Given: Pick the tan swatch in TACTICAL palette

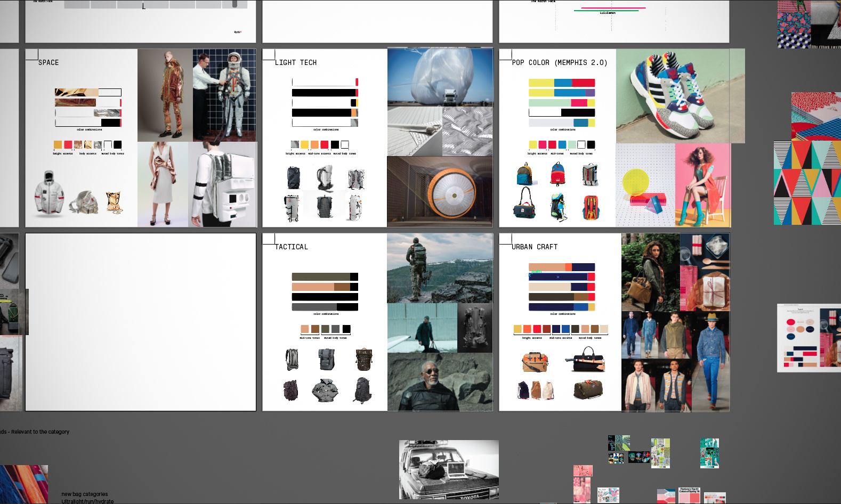Looking at the screenshot, I should pos(305,329).
